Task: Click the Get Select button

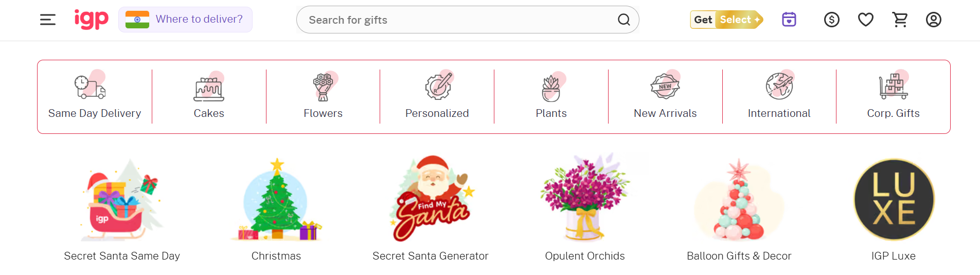Action: click(726, 20)
